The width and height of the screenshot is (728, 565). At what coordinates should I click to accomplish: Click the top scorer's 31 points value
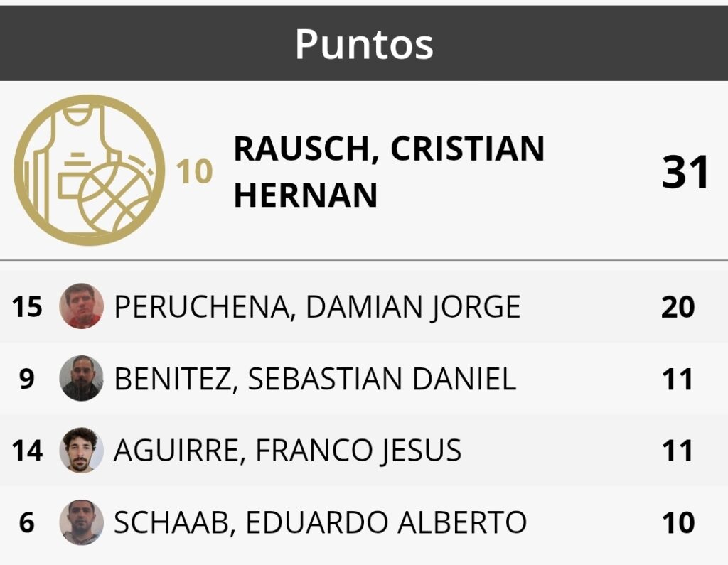coord(685,172)
